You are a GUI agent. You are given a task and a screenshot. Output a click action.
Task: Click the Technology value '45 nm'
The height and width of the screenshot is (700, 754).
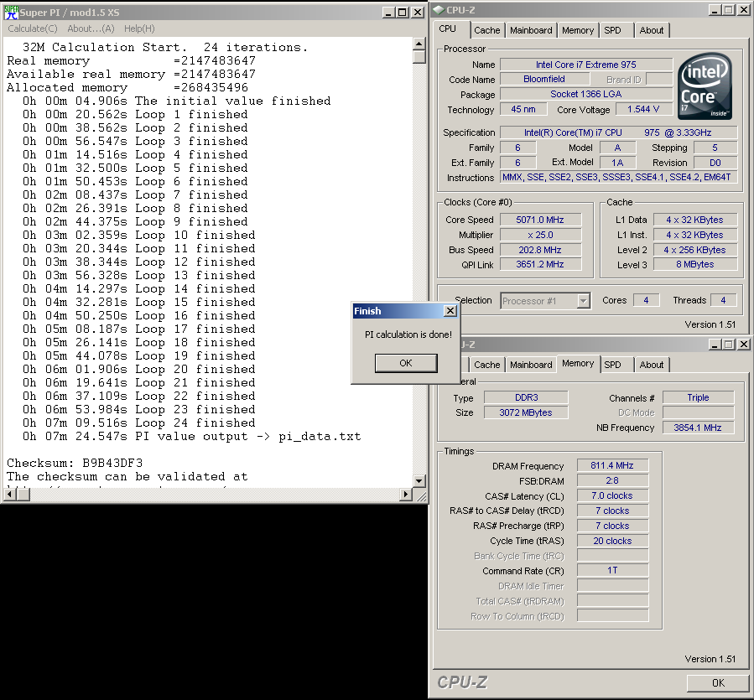[x=523, y=109]
